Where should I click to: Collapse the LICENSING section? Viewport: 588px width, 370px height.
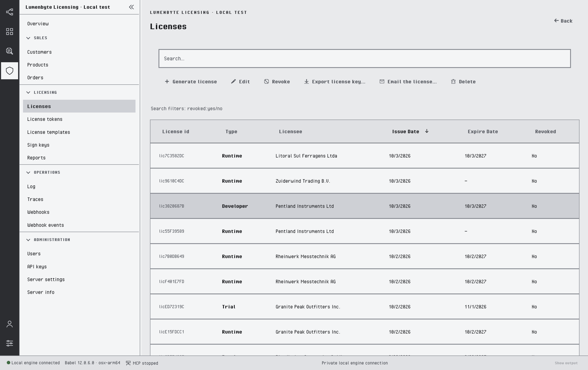28,92
